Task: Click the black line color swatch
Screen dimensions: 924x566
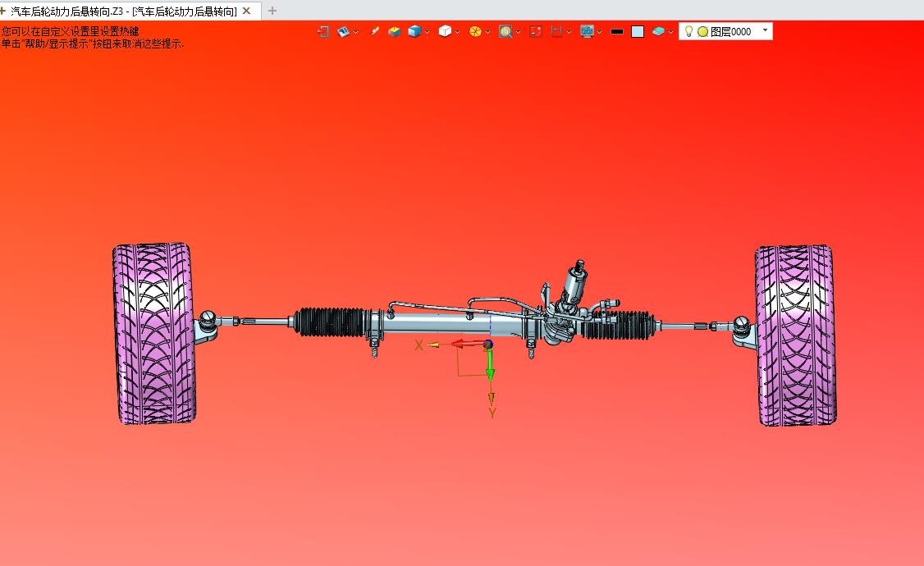Action: point(617,32)
